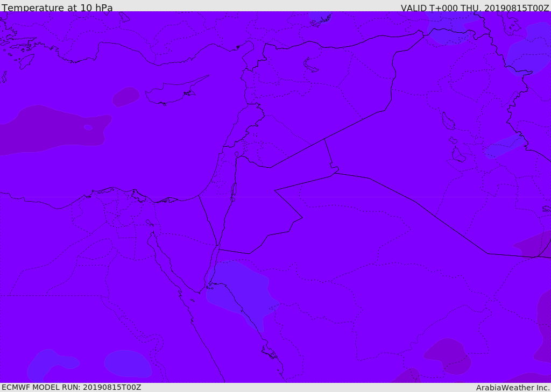Image resolution: width=551 pixels, height=392 pixels.
Task: Click the 'ECMWF MODEL RUN: 20190815T00Z' footer text
Action: 72,387
